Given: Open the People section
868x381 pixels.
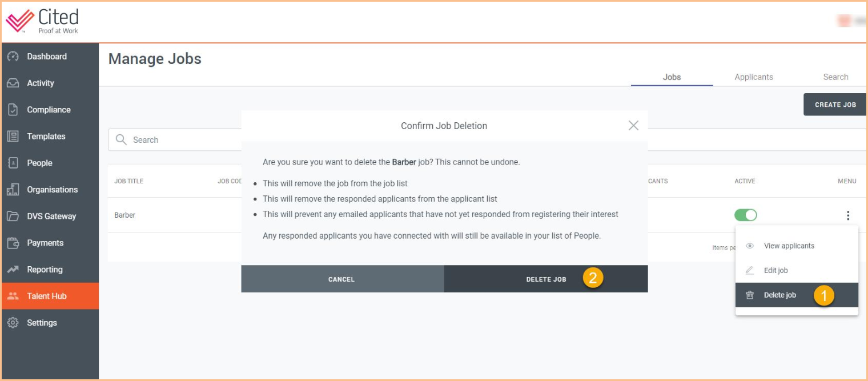Looking at the screenshot, I should 39,163.
